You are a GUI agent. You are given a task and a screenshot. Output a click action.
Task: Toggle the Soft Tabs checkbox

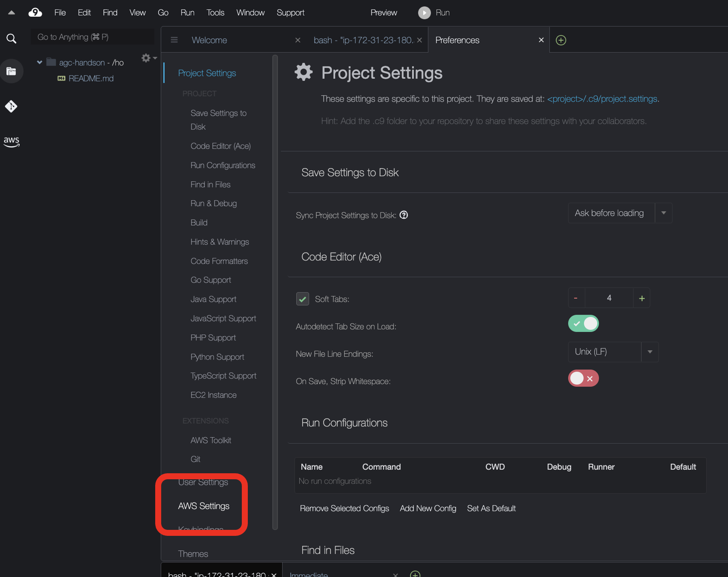point(303,299)
